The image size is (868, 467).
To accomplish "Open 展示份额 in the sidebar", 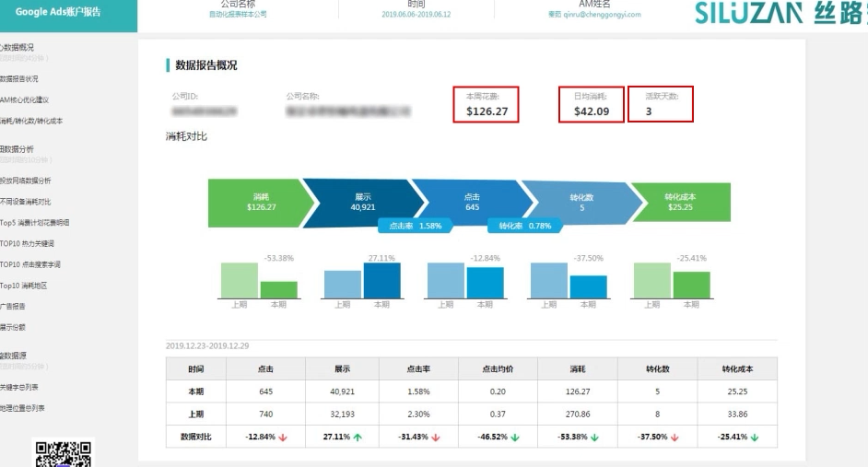I will click(x=13, y=327).
